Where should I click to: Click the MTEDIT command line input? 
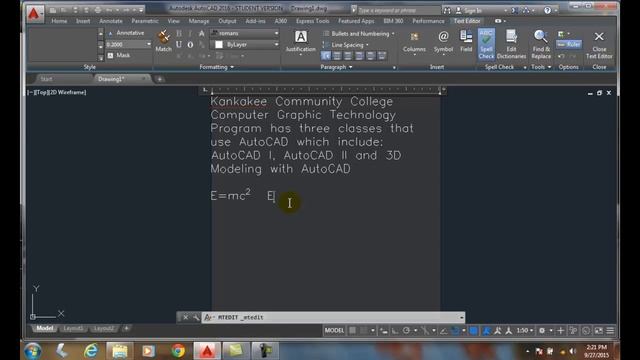(333, 317)
